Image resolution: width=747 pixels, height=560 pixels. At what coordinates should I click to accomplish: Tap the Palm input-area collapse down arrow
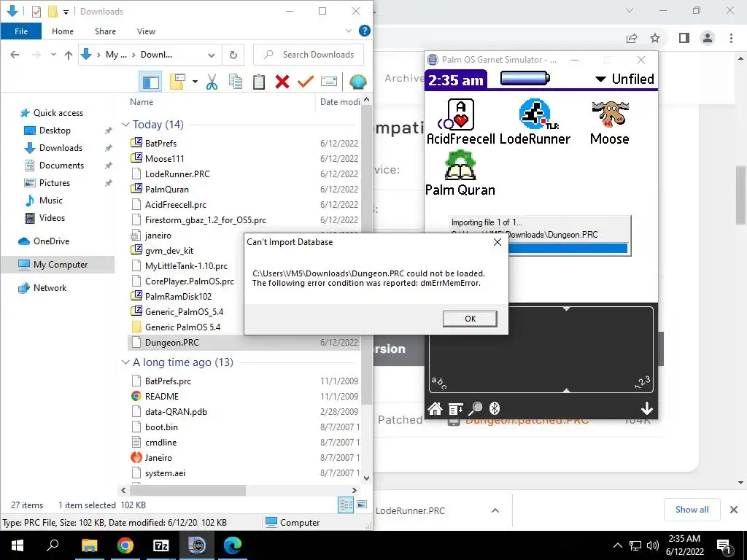point(646,408)
